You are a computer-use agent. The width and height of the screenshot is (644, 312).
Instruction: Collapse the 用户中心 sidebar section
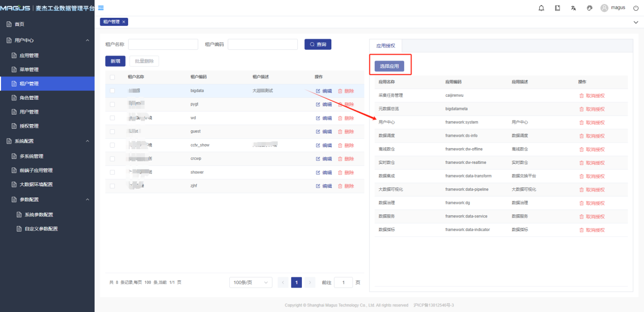(x=87, y=40)
